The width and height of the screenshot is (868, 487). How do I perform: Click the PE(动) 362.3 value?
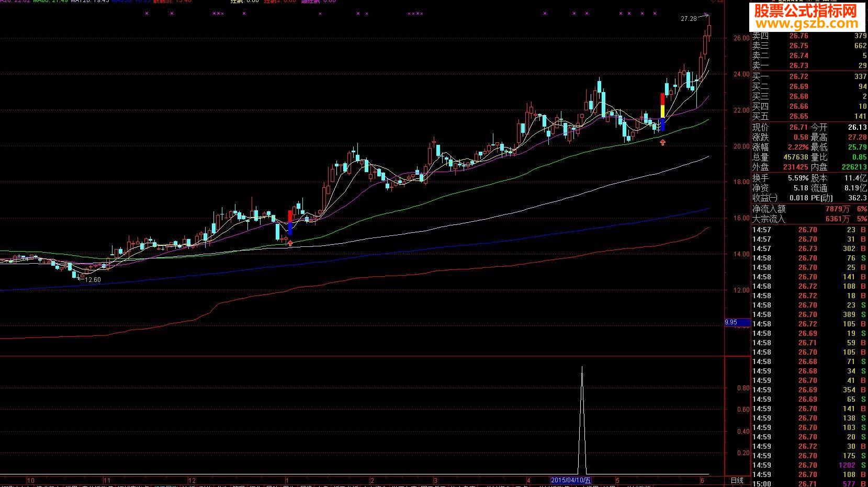858,198
